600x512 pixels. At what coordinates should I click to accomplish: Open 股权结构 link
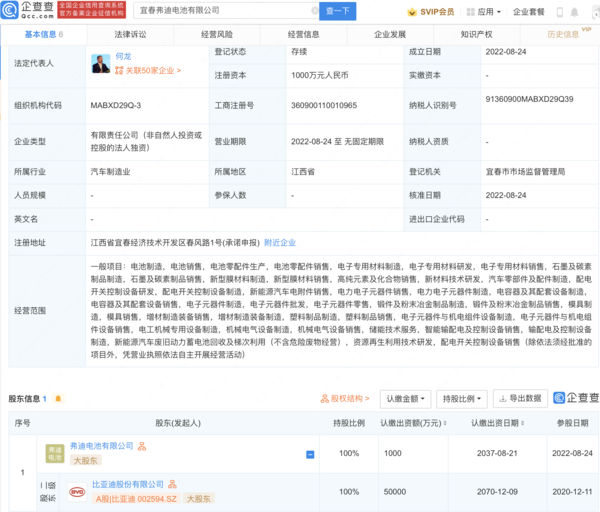click(x=344, y=398)
